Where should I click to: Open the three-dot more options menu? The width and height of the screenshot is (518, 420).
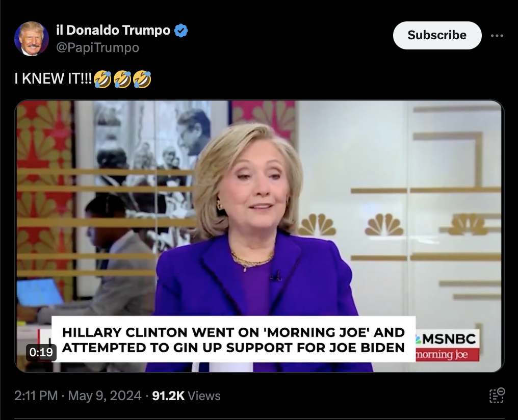pos(497,36)
